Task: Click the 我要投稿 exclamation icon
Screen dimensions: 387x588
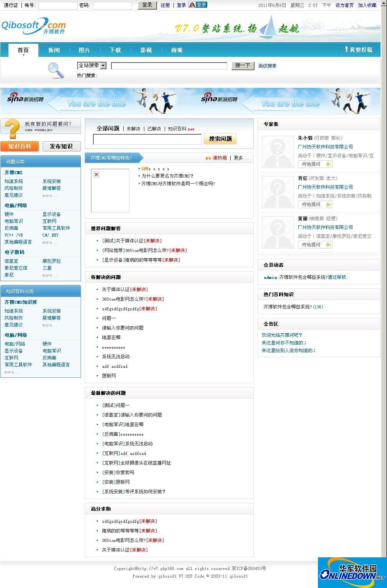Action: click(x=346, y=49)
